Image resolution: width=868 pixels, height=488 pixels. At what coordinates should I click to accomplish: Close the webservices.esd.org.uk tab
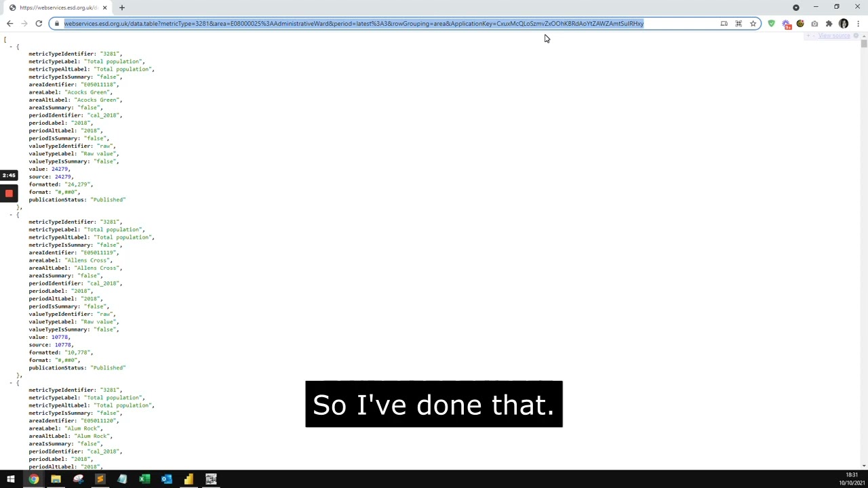click(x=104, y=7)
